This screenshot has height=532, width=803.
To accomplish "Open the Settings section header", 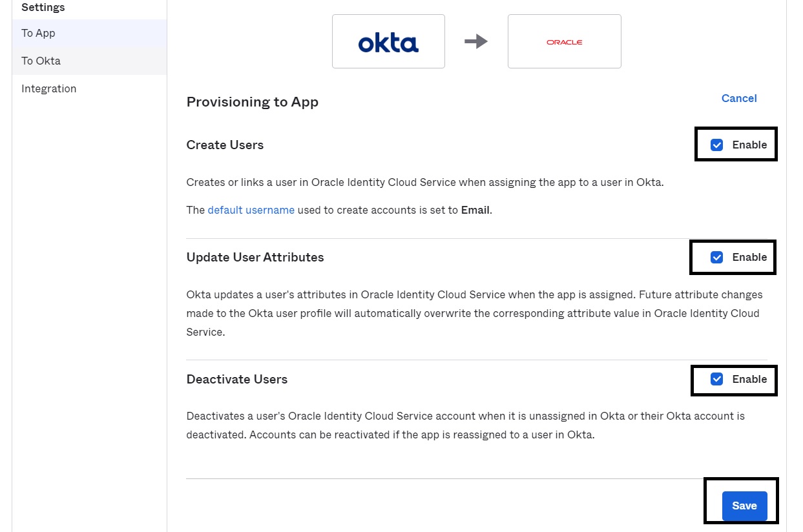I will tap(43, 7).
